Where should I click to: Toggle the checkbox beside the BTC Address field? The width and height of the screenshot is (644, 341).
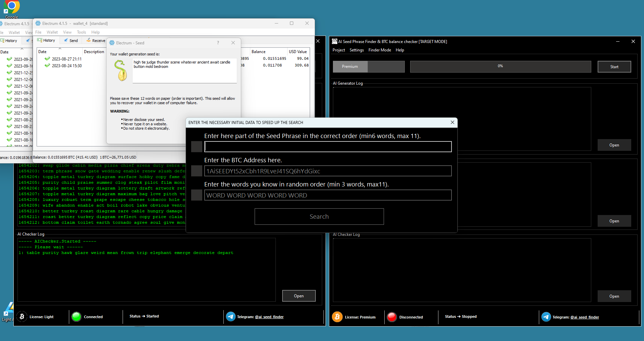click(x=197, y=171)
